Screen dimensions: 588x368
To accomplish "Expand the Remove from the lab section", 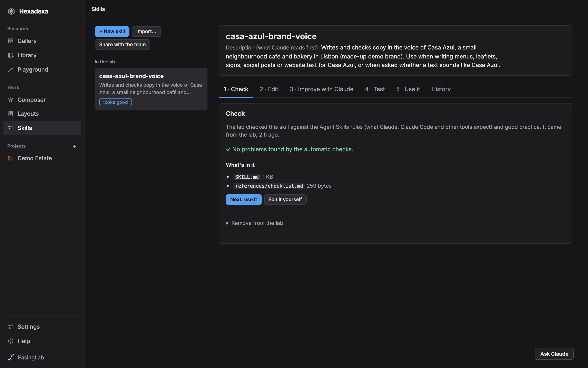I will click(254, 223).
